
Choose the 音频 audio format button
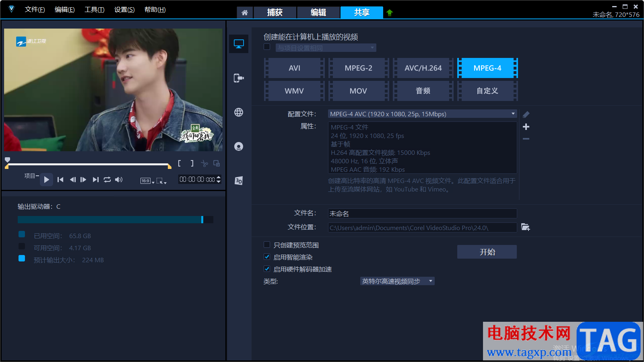[423, 91]
